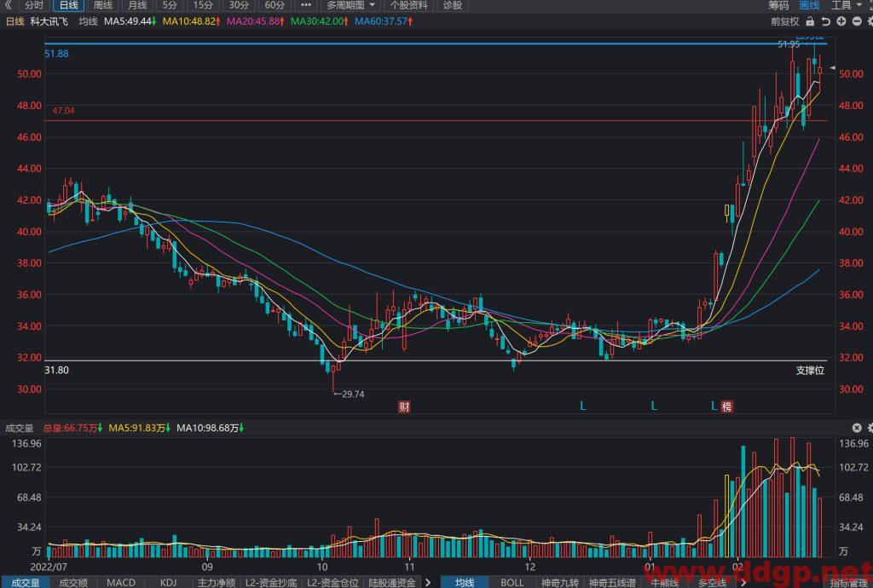The width and height of the screenshot is (873, 588).
Task: Expand more sub-chart indicators with the arrow
Action: [x=428, y=582]
